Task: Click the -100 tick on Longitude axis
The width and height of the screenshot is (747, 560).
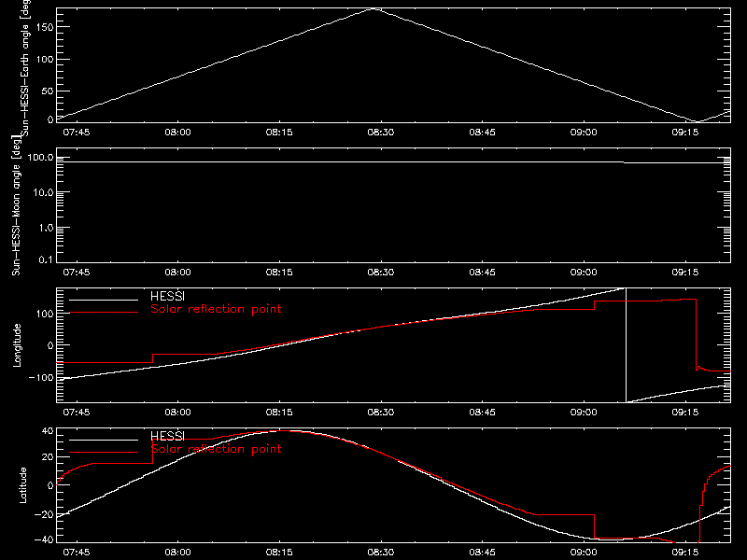Action: 41,377
